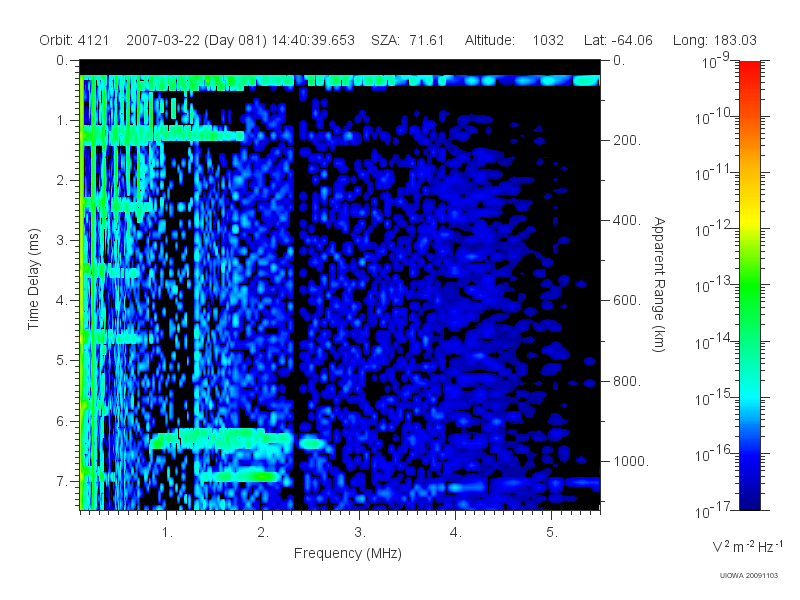The image size is (800, 600).
Task: Click the '5.' frequency axis tick label
Action: [552, 533]
